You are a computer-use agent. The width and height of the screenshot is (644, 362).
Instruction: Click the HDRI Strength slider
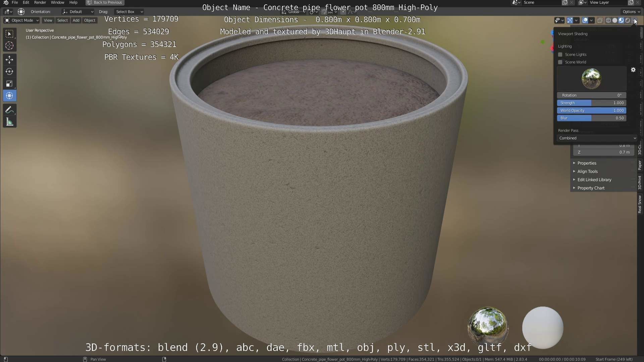(x=592, y=103)
